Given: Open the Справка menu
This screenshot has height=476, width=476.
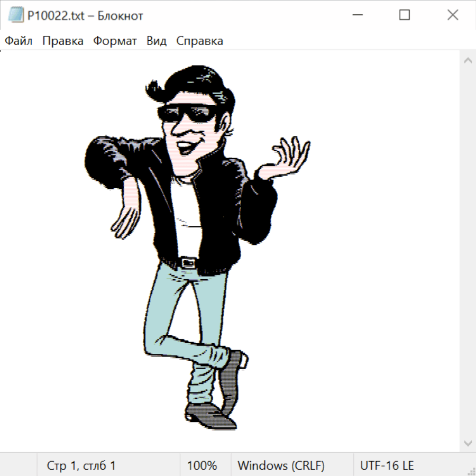Looking at the screenshot, I should 199,41.
